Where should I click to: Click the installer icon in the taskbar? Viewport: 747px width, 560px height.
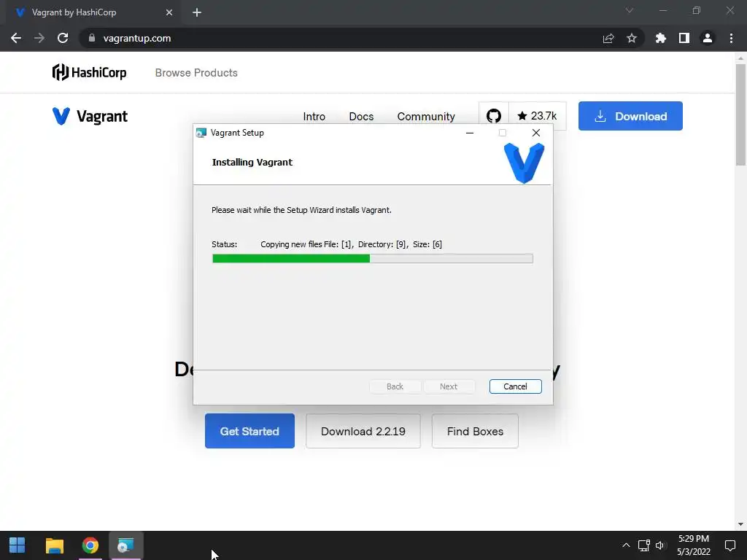(125, 545)
